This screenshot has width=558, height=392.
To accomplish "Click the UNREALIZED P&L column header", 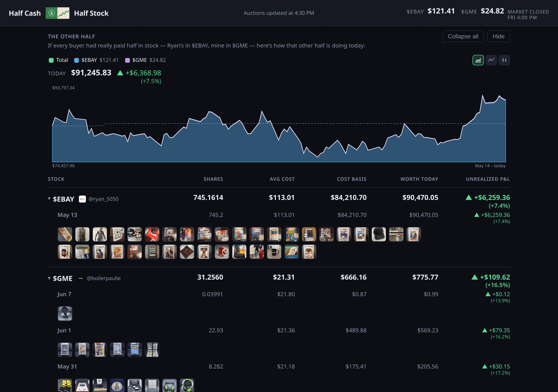I will tap(488, 179).
